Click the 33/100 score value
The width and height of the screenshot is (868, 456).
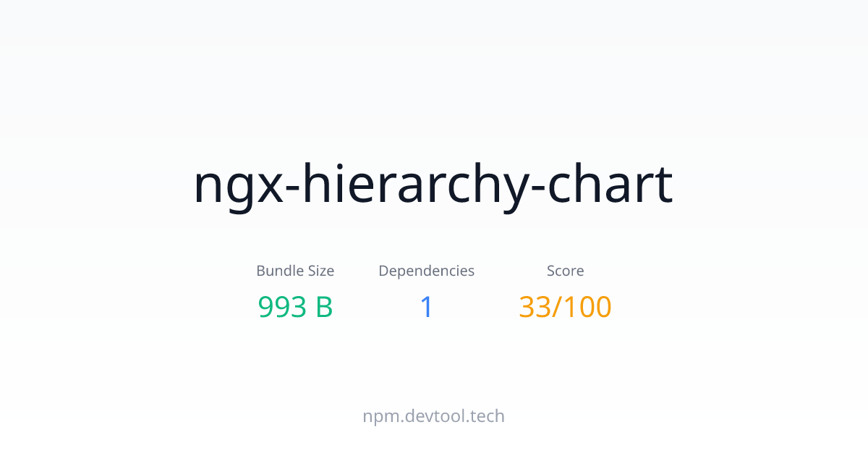pos(566,307)
